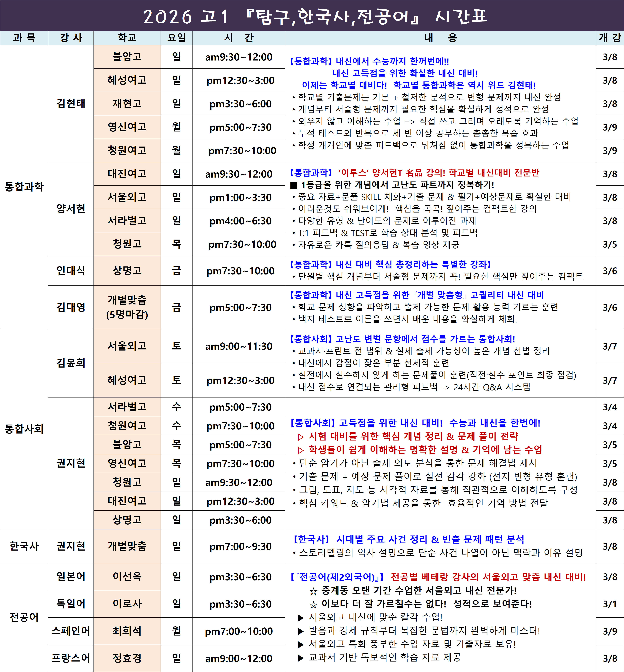The image size is (624, 672).
Task: Select teacher name 인대식
Action: tap(71, 271)
